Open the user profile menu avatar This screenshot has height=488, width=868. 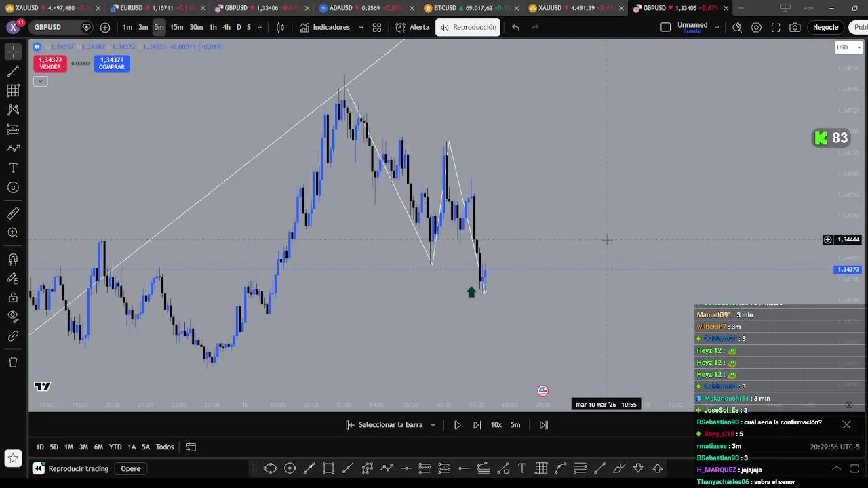coord(13,27)
